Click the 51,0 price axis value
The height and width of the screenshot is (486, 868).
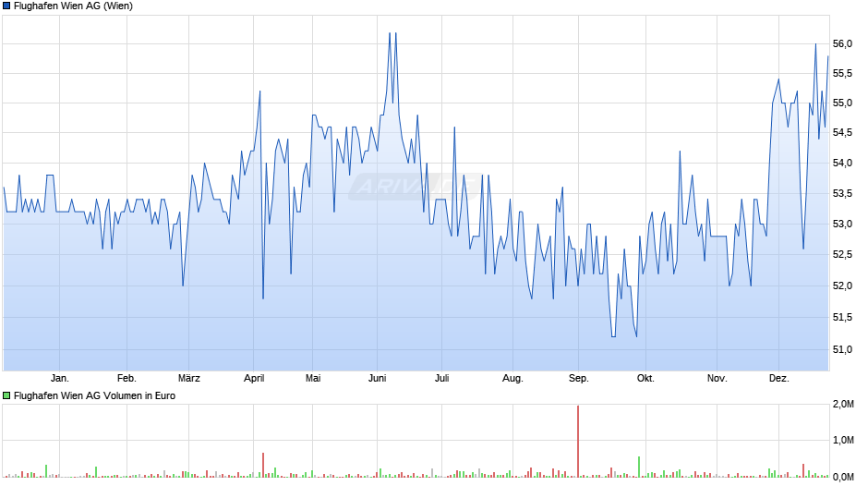click(842, 349)
